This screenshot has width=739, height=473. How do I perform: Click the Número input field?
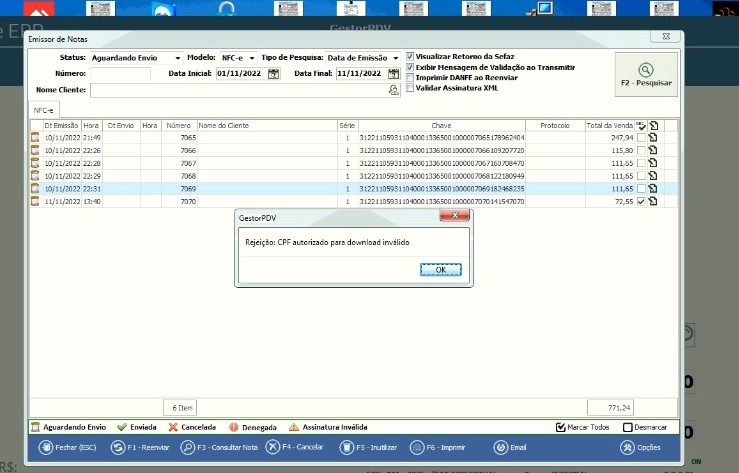point(120,74)
